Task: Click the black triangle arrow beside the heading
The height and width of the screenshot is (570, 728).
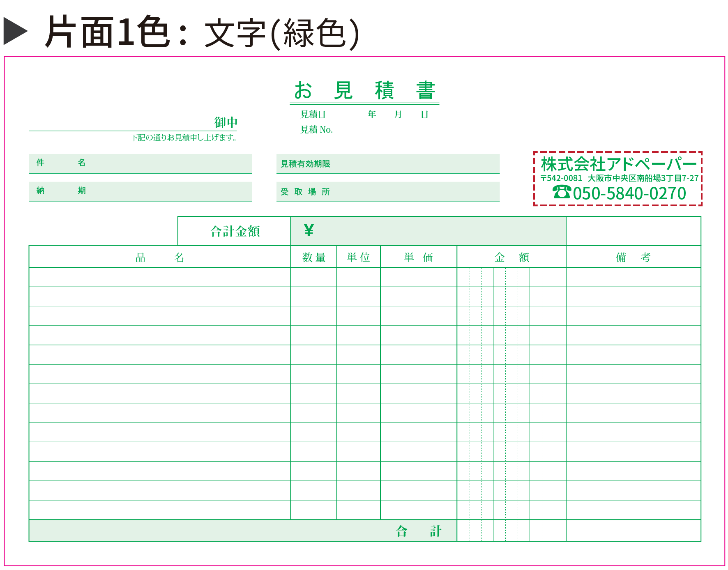Action: pos(16,31)
